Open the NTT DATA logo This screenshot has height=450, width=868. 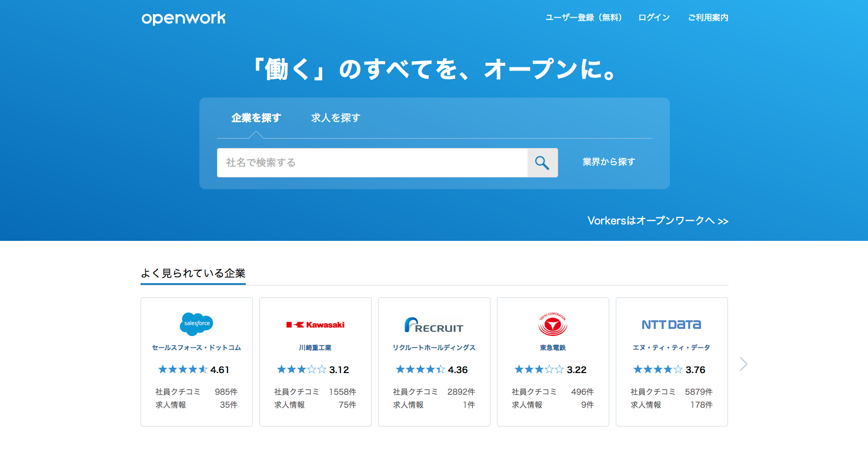pos(672,324)
